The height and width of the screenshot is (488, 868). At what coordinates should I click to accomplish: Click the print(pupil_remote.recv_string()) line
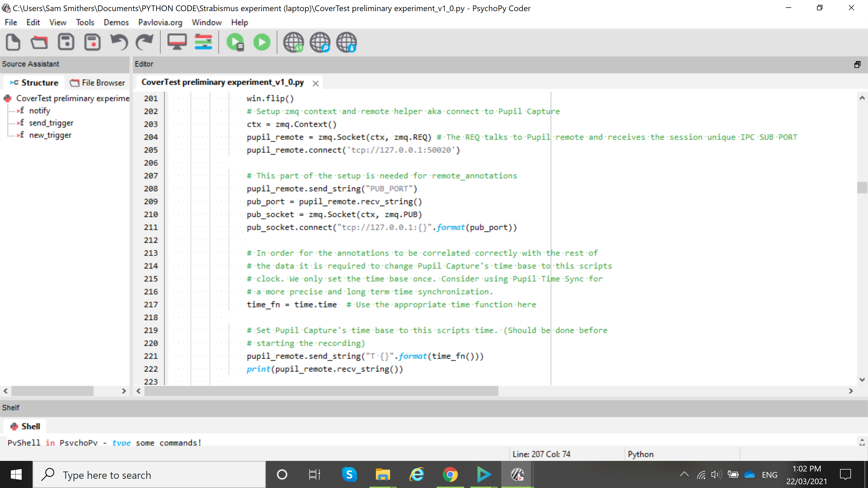[324, 369]
